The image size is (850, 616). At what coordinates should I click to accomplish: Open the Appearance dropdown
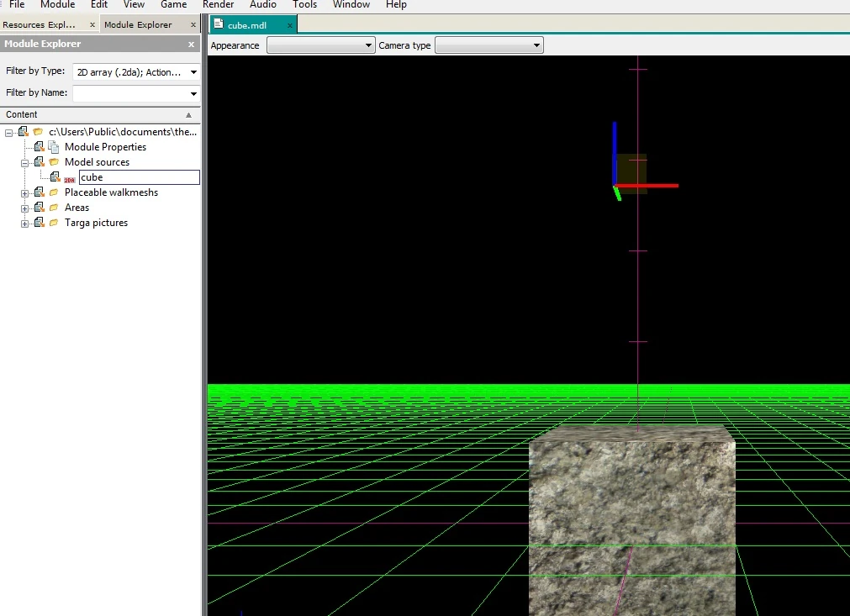point(320,45)
